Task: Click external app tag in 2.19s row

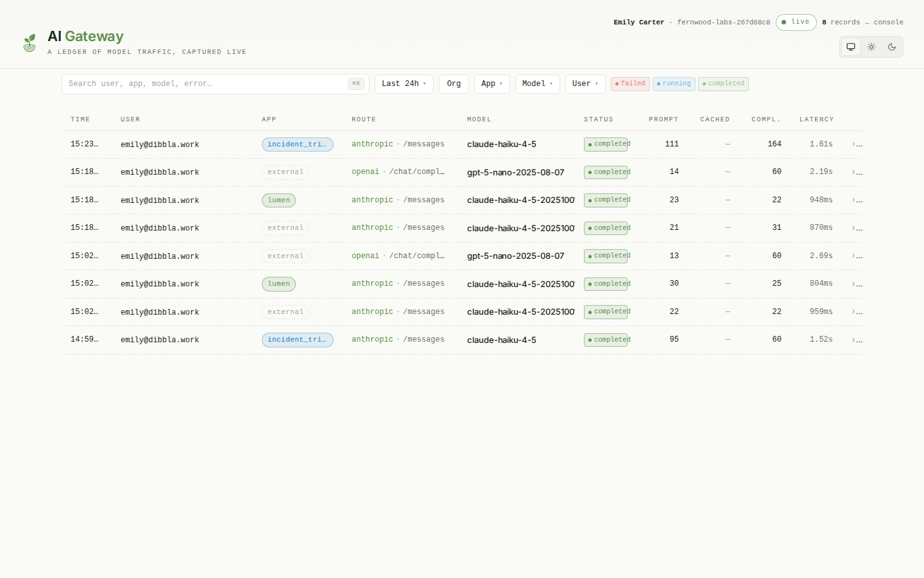Action: pos(286,172)
